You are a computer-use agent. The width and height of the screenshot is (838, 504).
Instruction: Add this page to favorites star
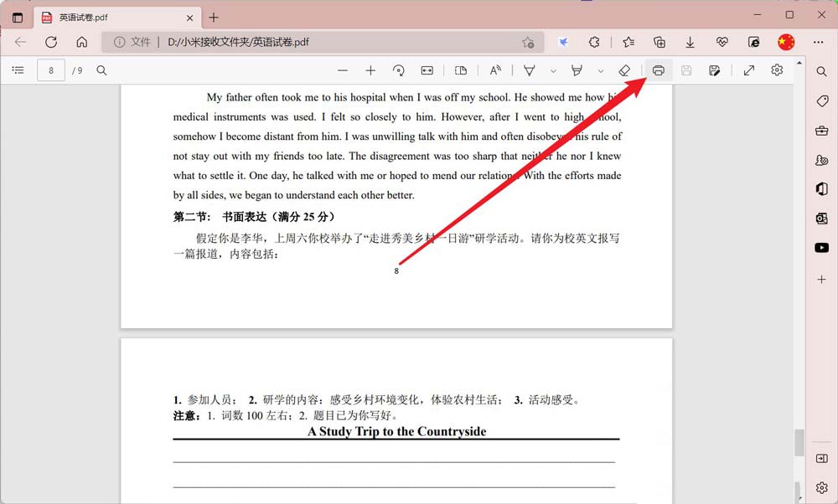(528, 42)
